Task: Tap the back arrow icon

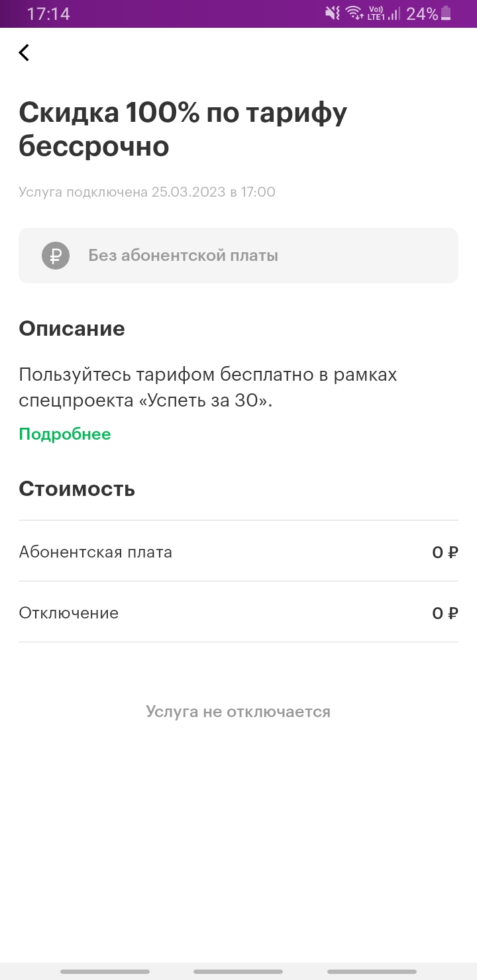Action: pos(24,52)
